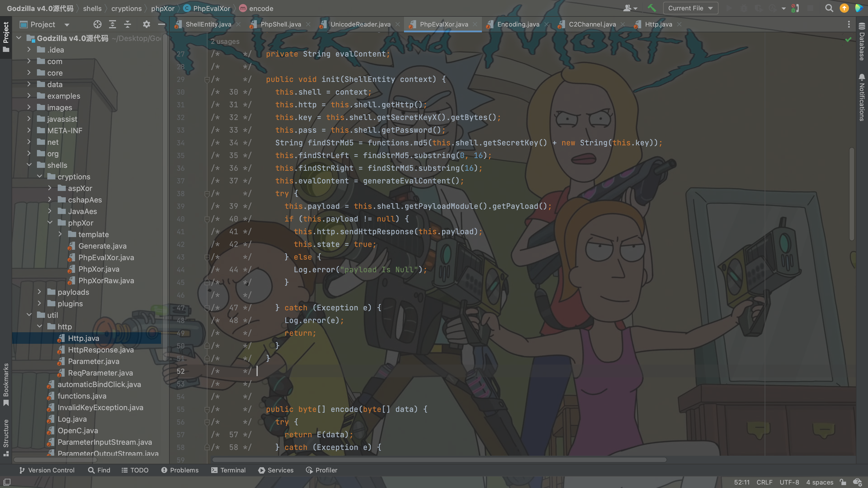Open Project panel gear options
The image size is (868, 488).
(146, 24)
